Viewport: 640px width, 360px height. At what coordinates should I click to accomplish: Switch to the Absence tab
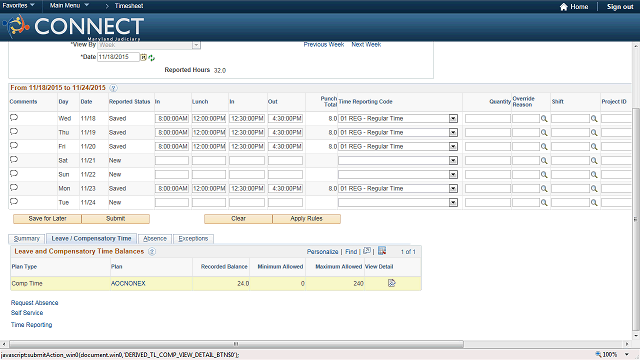pyautogui.click(x=155, y=238)
